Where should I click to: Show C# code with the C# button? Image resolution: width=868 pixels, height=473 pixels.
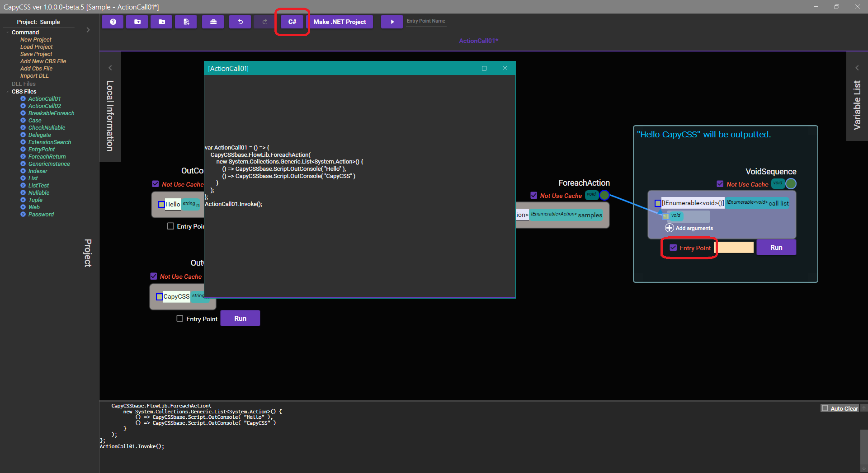[x=292, y=22]
